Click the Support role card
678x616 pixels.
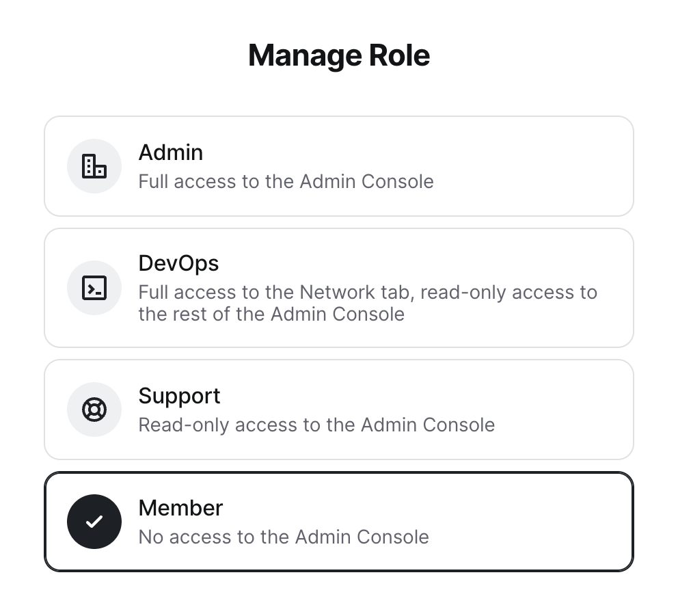(339, 410)
